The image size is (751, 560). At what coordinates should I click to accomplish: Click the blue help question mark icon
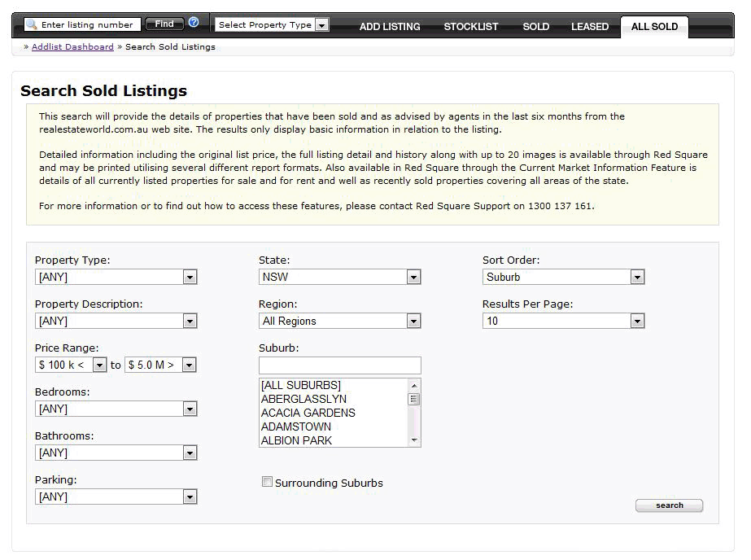(194, 23)
